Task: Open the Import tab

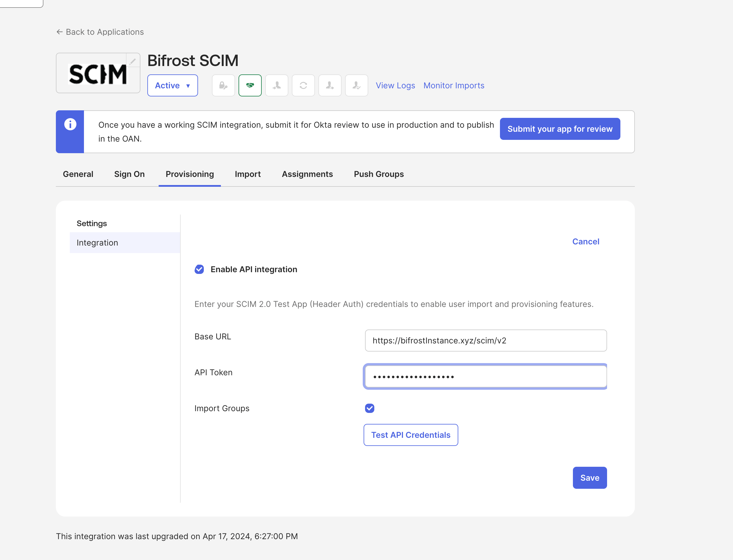Action: 248,174
